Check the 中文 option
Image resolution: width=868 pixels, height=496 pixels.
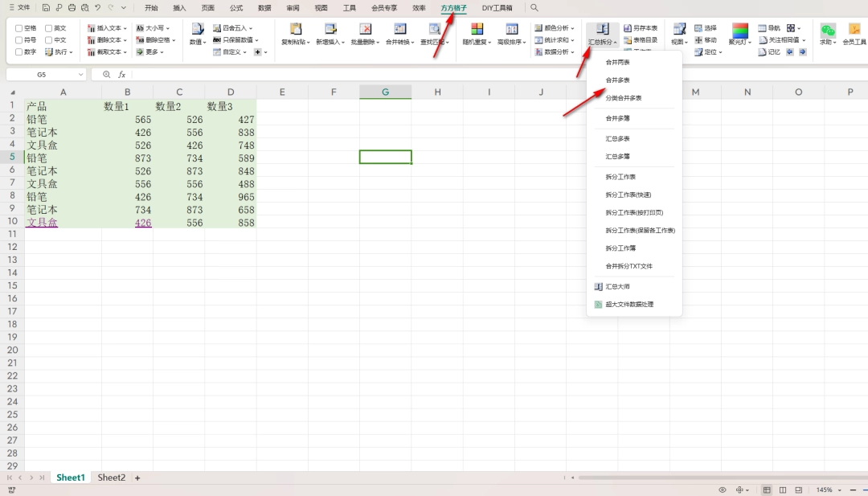click(x=50, y=39)
